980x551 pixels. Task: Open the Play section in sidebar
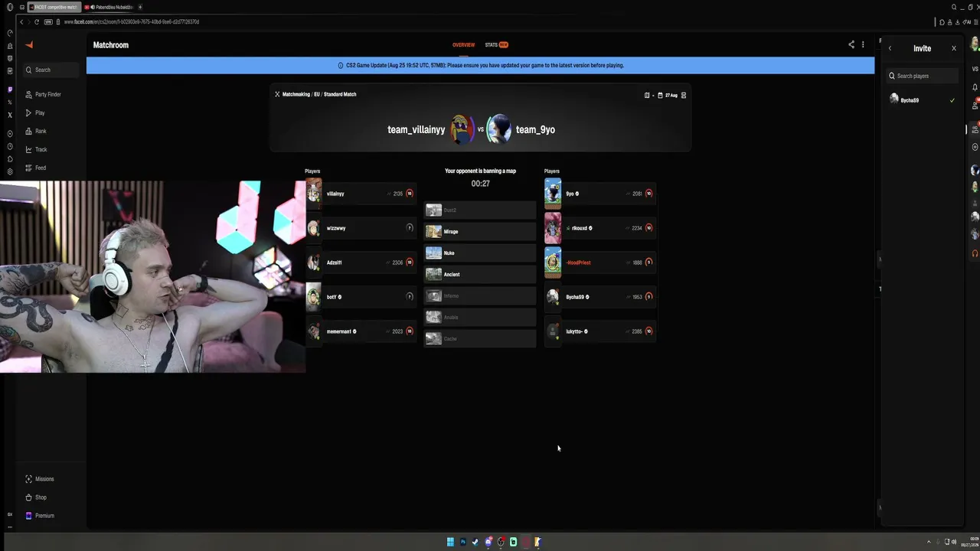click(35, 112)
